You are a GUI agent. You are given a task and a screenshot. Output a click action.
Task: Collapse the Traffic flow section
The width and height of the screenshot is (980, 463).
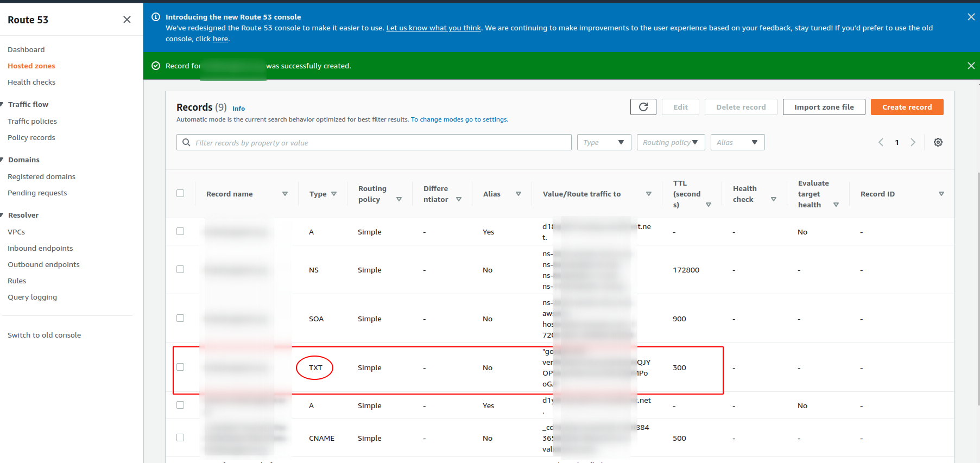2,104
